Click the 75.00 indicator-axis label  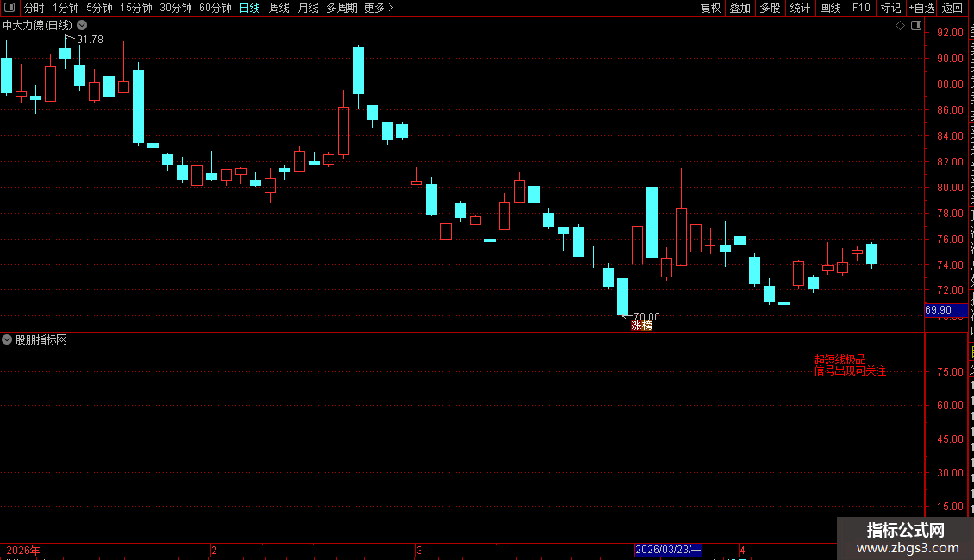pos(950,372)
